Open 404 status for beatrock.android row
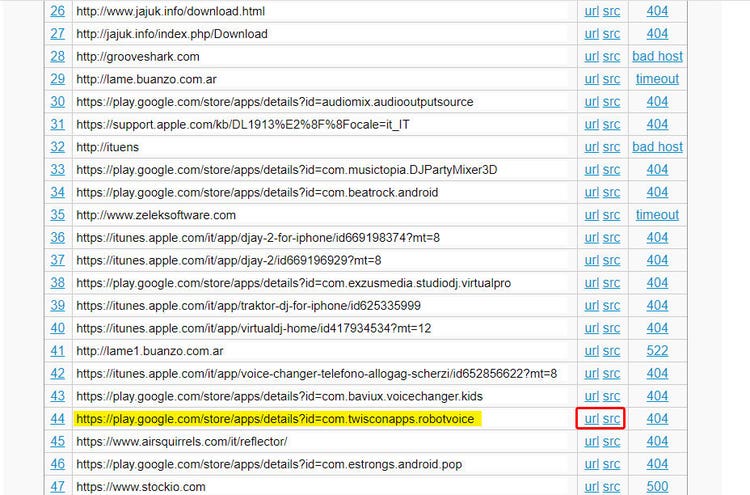 [657, 192]
